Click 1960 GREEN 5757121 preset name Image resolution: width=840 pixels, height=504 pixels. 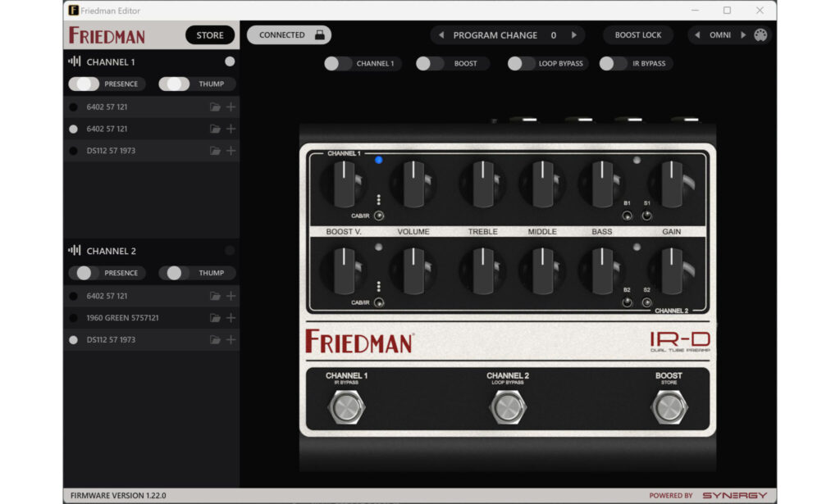click(123, 318)
